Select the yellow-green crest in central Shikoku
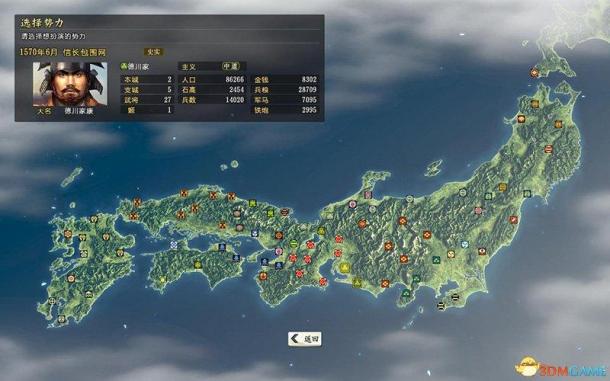This screenshot has height=381, width=610. pyautogui.click(x=198, y=265)
